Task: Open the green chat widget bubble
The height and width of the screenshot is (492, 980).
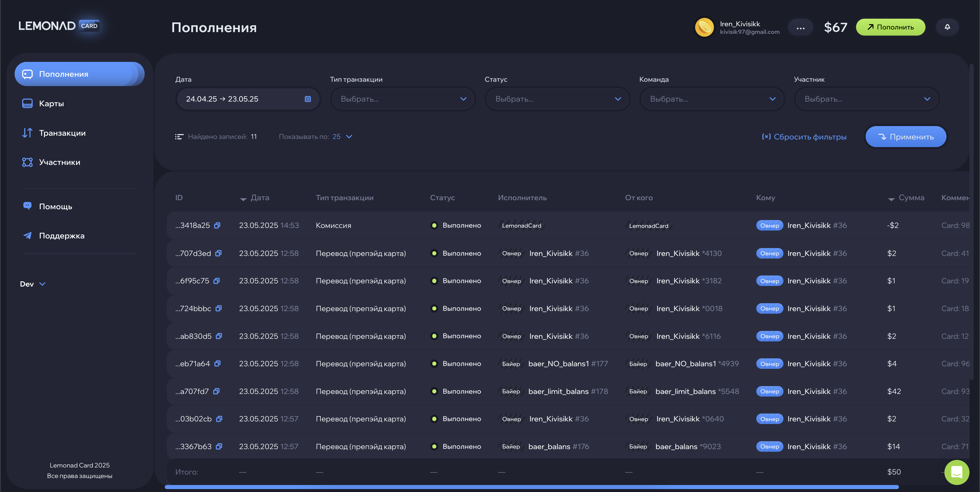Action: point(956,472)
